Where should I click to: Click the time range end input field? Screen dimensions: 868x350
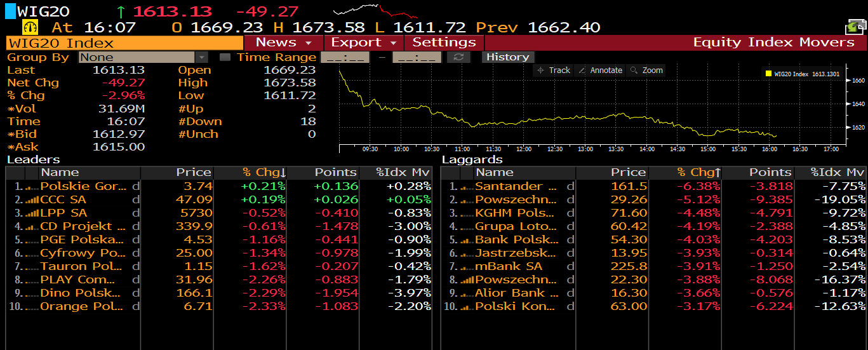click(417, 57)
